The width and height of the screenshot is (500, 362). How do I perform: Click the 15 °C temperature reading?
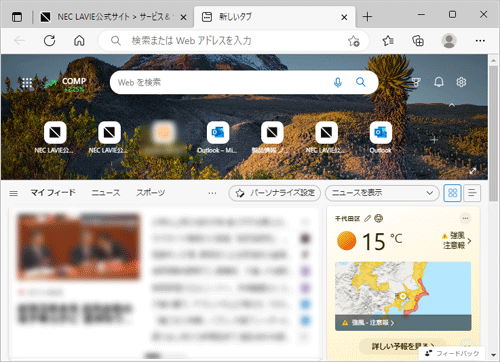point(382,241)
